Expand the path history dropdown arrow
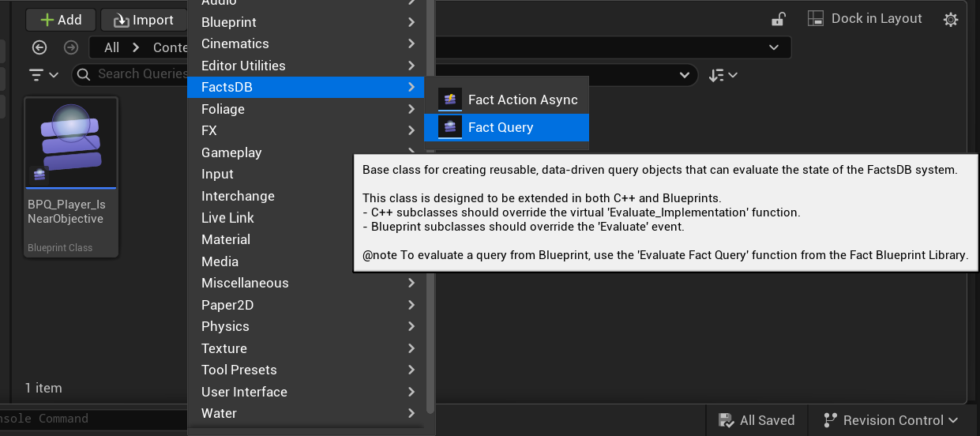The height and width of the screenshot is (436, 980). click(x=773, y=47)
